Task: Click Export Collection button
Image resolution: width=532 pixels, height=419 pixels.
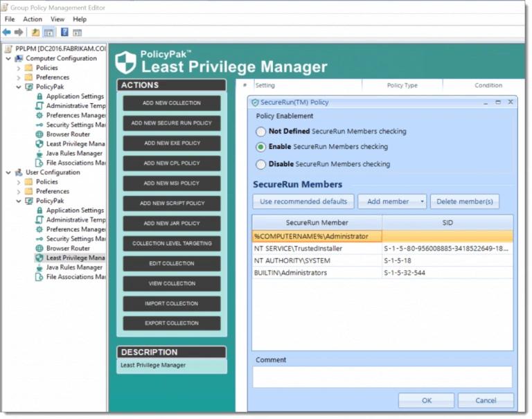Action: (172, 323)
